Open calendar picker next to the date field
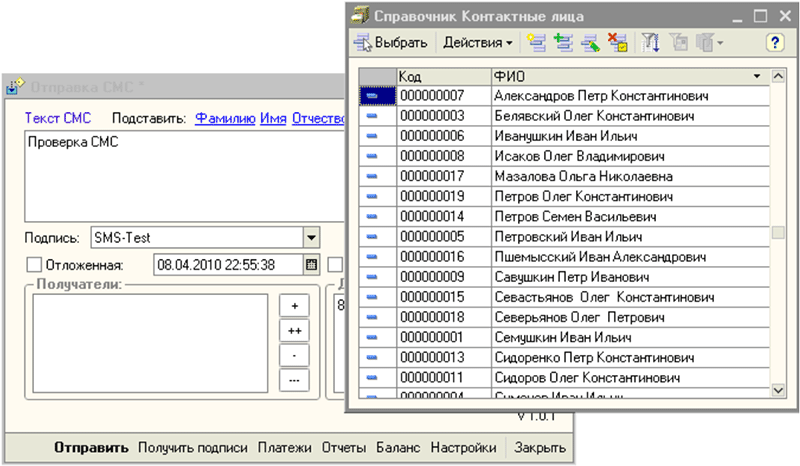Screen dimensions: 800x466 [311, 265]
